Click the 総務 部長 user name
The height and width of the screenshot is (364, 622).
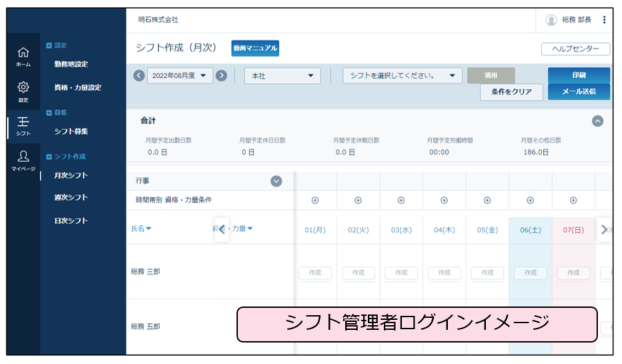[x=576, y=20]
